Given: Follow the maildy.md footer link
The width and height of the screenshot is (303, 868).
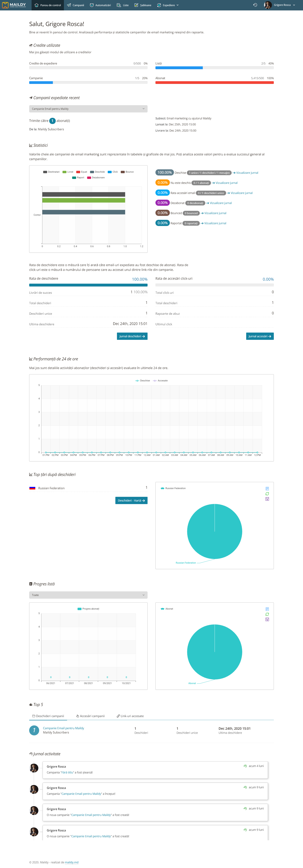Looking at the screenshot, I should (71, 863).
